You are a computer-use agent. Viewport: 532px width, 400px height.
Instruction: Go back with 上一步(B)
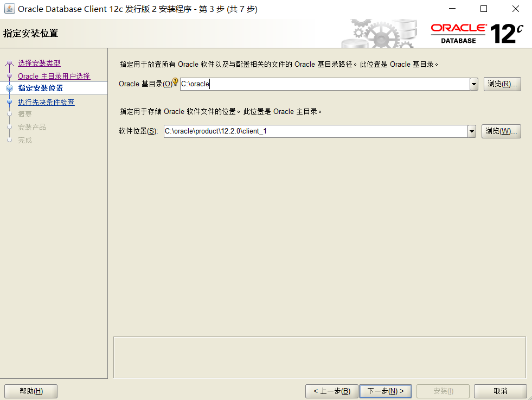tap(331, 391)
